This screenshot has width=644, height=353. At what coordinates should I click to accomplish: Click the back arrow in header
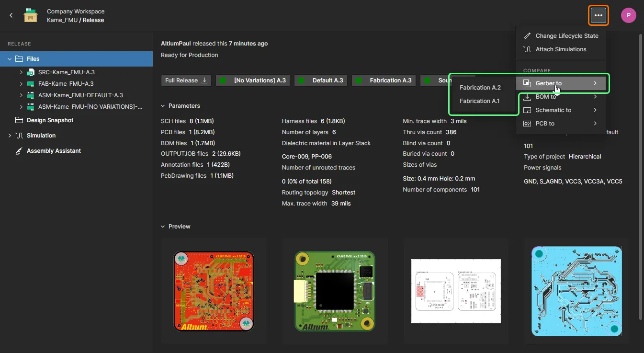11,15
